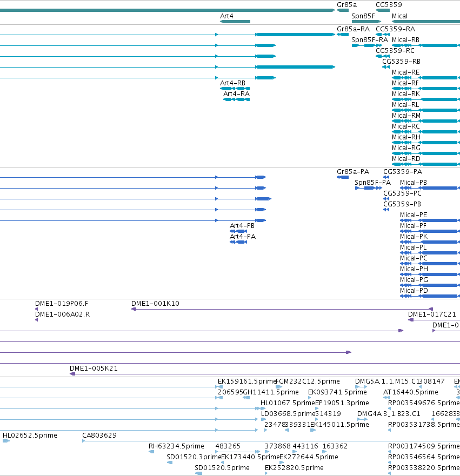Screen dimensions: 460x476
Task: Open protein Mical-PK
Action: coord(430,242)
